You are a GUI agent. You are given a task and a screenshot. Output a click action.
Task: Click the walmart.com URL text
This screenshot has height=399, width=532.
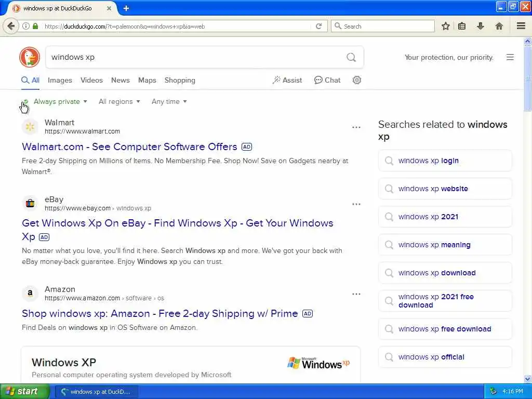coord(82,131)
